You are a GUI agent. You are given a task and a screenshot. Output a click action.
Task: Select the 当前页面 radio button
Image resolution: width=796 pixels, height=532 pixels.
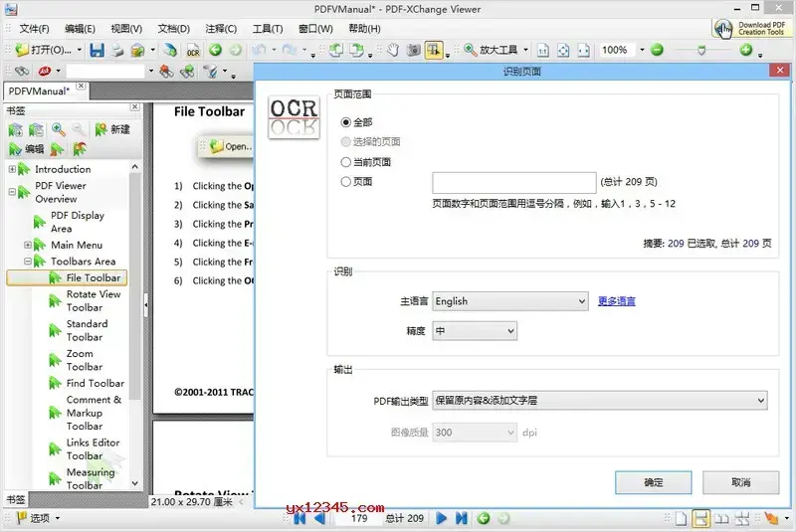(x=345, y=162)
